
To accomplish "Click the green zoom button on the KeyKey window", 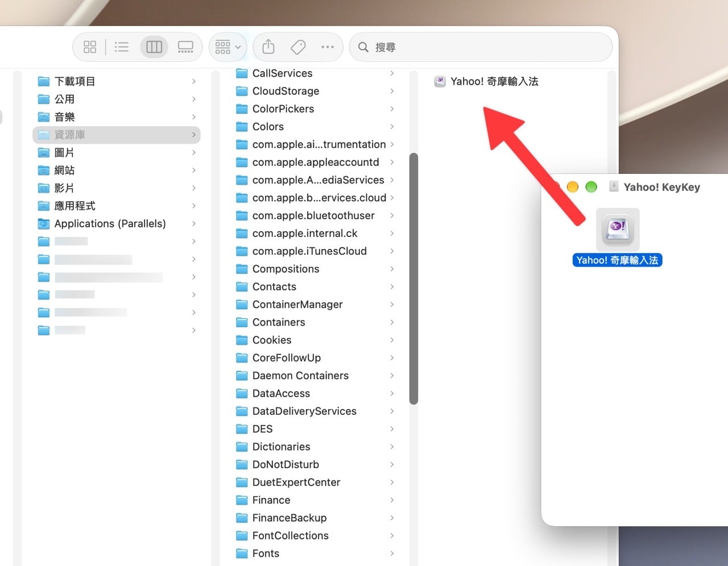I will pos(591,187).
